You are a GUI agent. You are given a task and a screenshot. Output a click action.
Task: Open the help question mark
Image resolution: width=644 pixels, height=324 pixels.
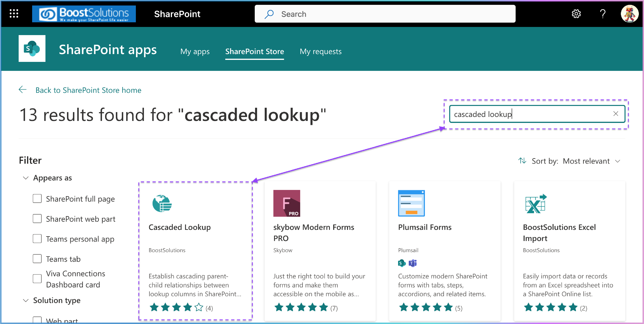(x=603, y=14)
